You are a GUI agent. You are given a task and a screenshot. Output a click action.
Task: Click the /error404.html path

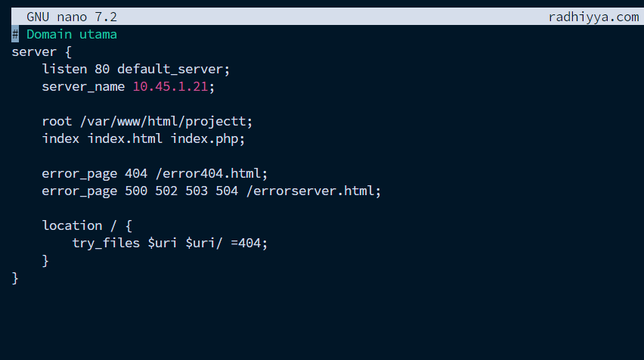click(210, 173)
